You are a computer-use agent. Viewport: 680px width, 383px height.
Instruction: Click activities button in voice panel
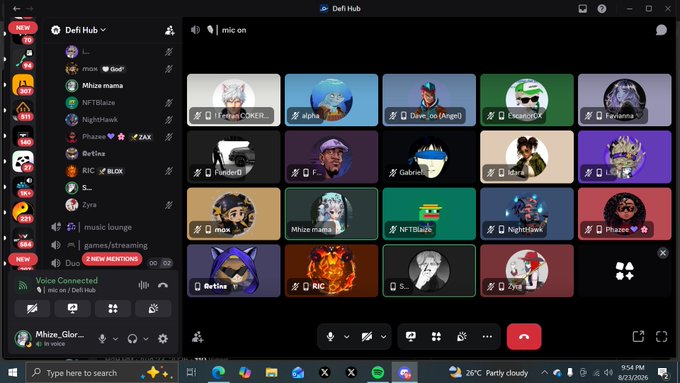[113, 308]
